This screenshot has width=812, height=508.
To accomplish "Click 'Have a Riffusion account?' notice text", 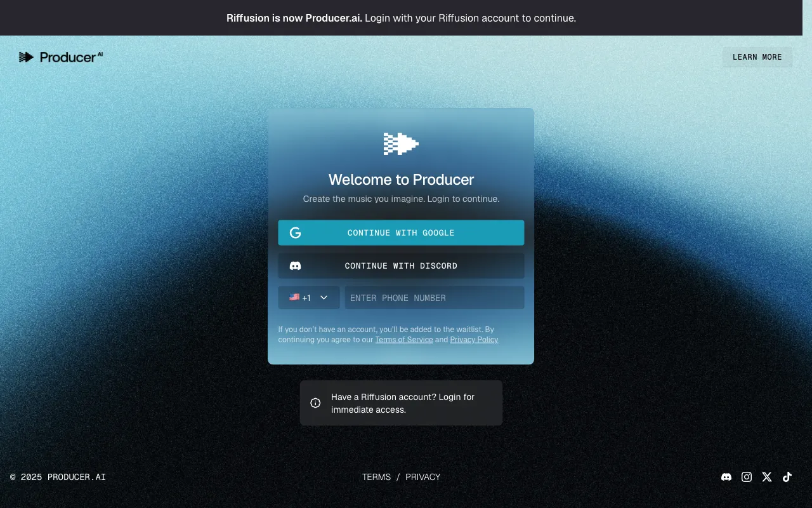I will (403, 403).
